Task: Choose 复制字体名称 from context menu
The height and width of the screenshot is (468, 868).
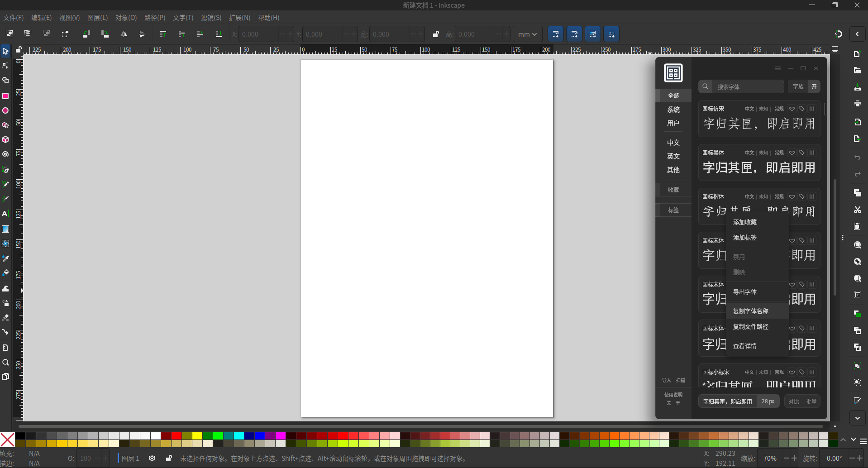Action: coord(751,311)
